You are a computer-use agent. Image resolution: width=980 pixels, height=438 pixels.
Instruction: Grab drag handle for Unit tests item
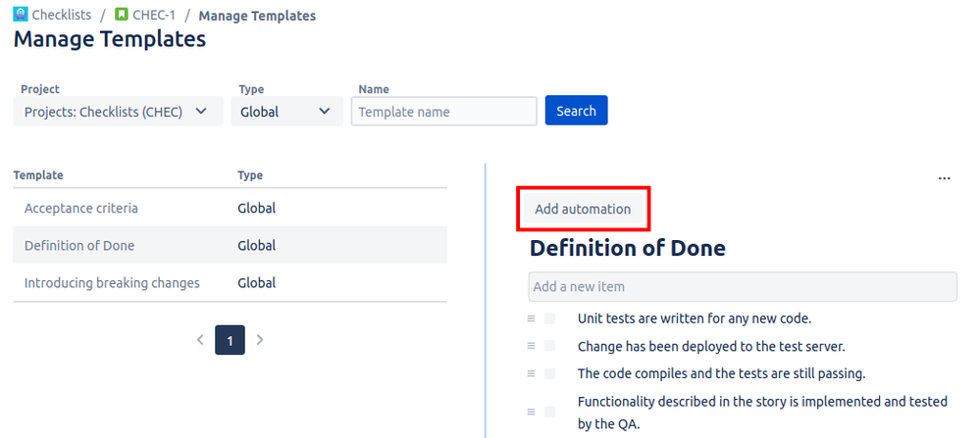532,318
